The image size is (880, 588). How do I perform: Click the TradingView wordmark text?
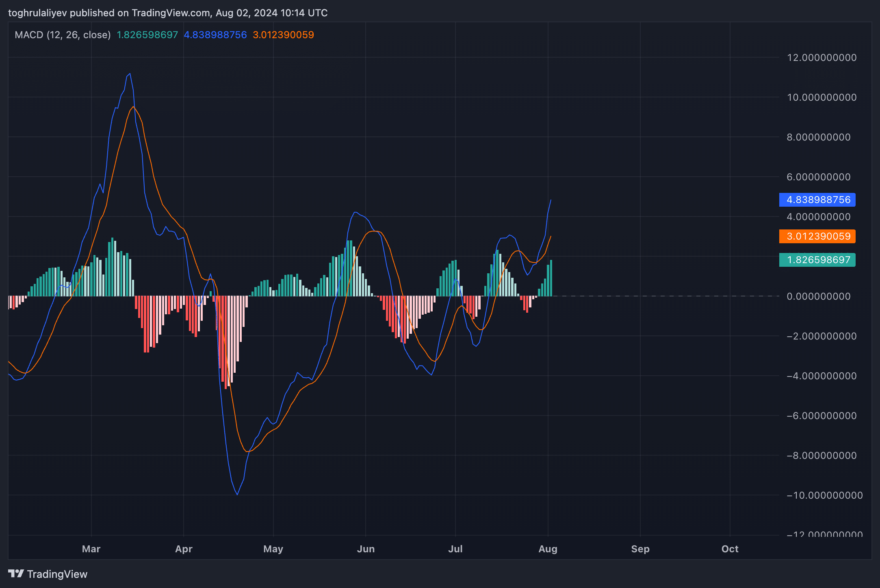pyautogui.click(x=57, y=574)
